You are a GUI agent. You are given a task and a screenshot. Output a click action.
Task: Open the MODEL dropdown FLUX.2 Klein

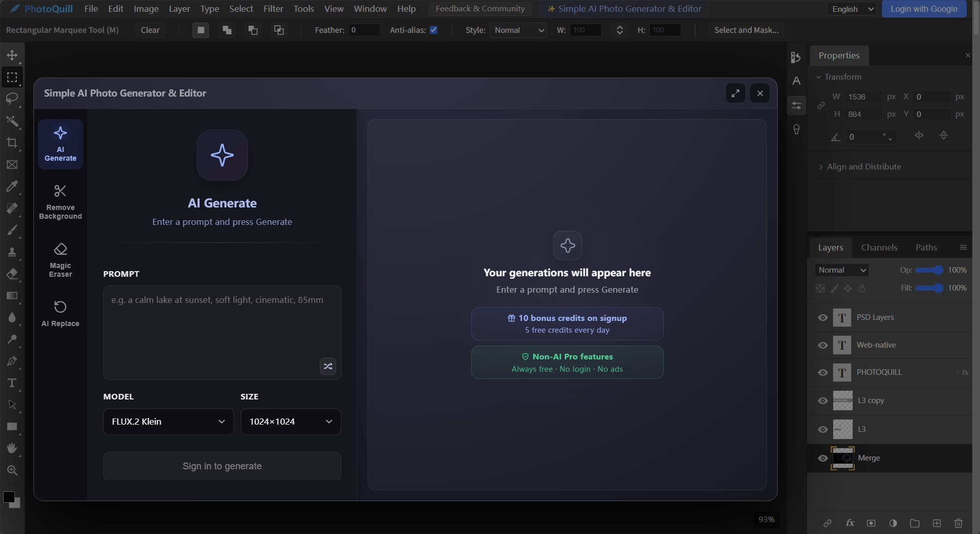pyautogui.click(x=168, y=422)
